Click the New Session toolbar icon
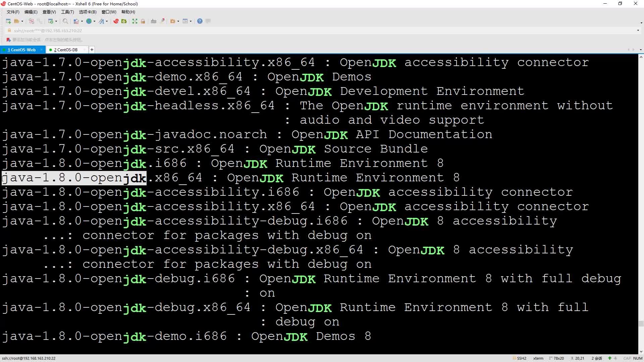 click(x=8, y=21)
